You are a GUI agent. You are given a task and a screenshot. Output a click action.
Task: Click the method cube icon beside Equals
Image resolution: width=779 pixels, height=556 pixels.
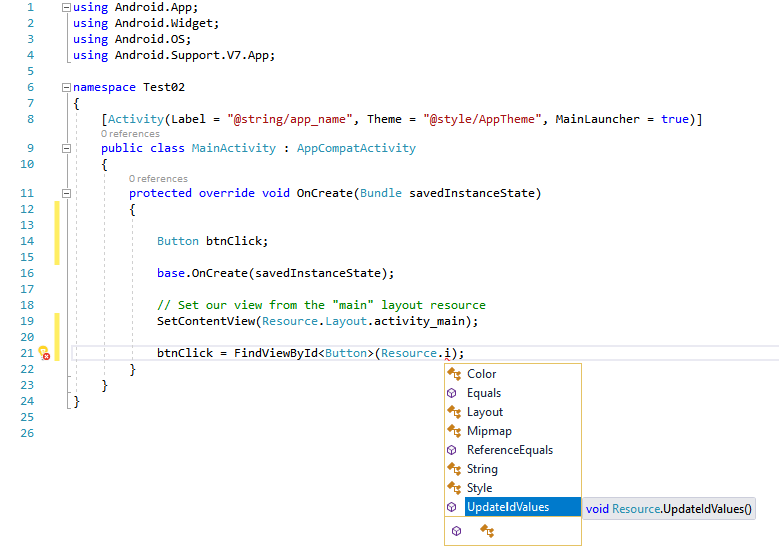pos(453,393)
